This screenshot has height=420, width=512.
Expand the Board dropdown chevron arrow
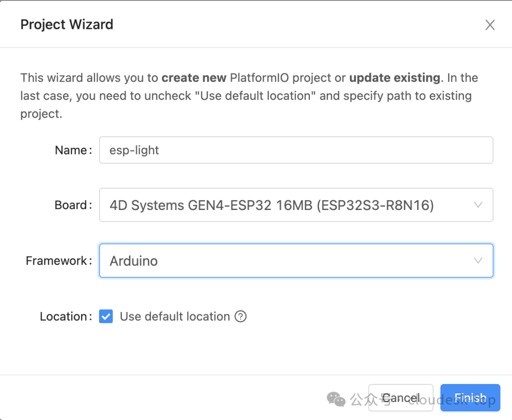pyautogui.click(x=478, y=205)
